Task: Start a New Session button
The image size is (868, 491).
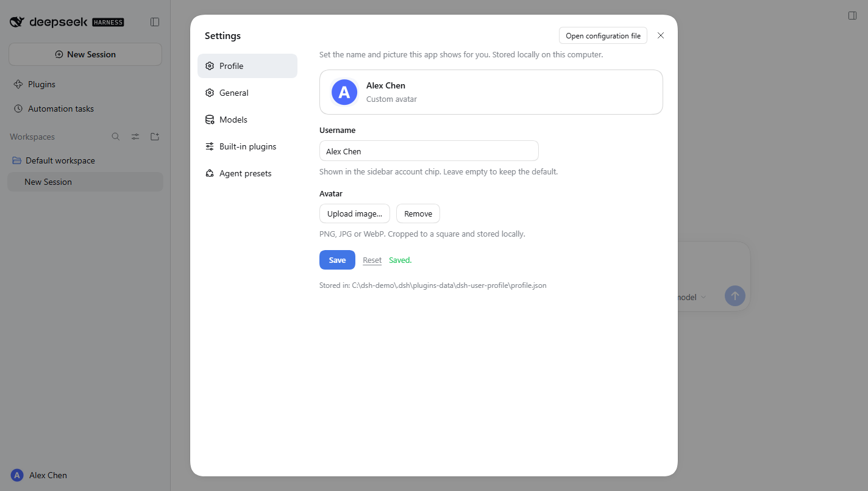Action: pos(85,54)
